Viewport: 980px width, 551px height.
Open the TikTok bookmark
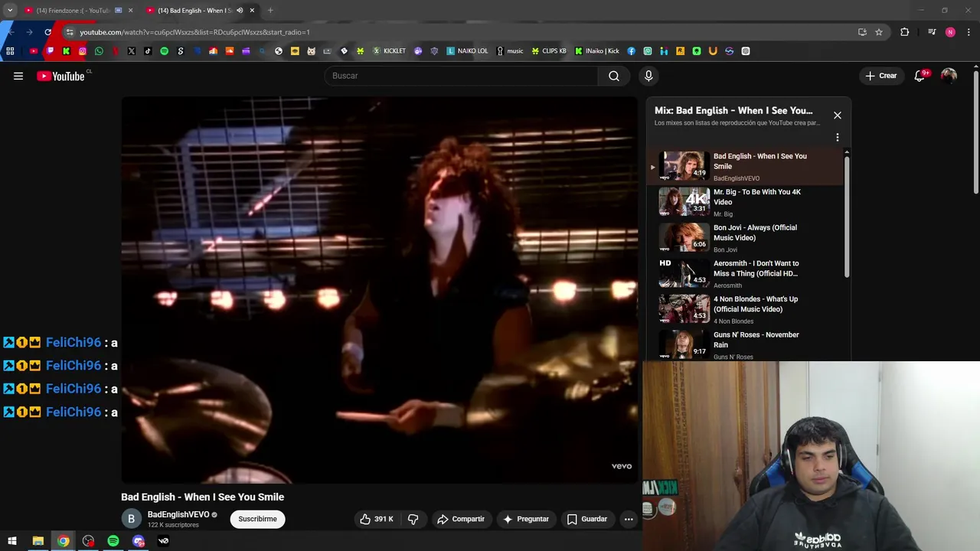(x=148, y=51)
